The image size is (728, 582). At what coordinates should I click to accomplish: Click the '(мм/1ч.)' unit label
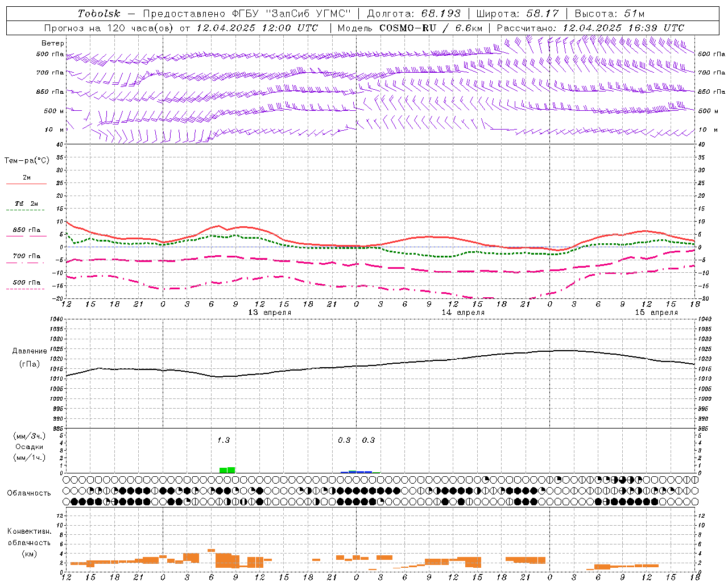pyautogui.click(x=30, y=458)
